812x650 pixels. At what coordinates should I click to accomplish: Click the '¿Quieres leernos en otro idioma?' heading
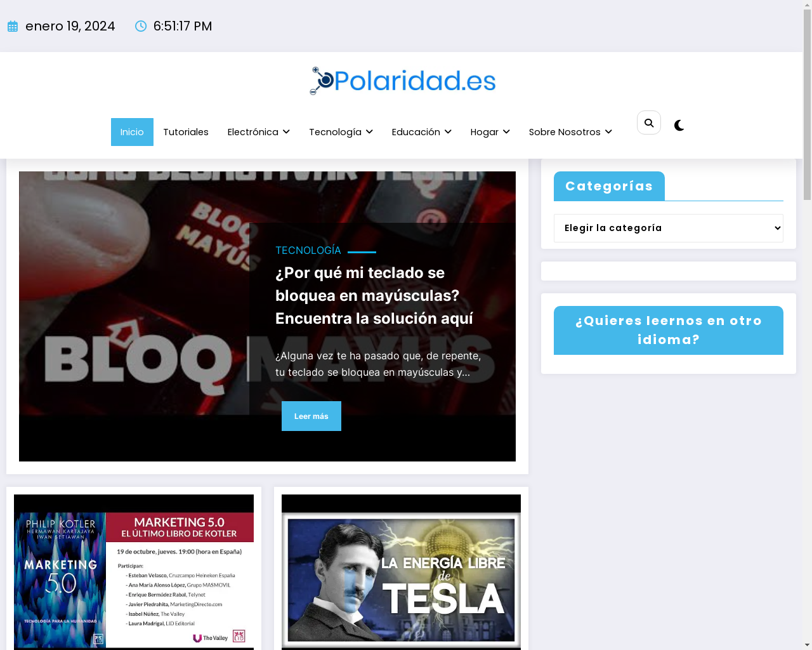[x=669, y=330]
